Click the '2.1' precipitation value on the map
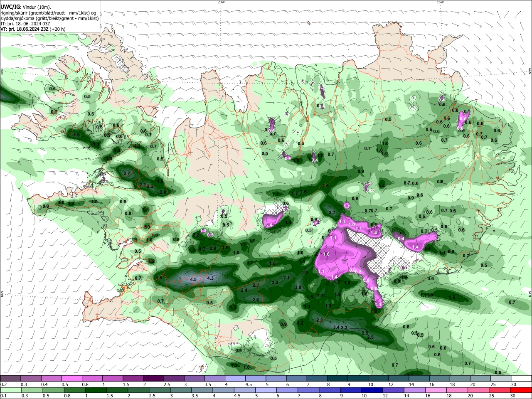Viewport: 532px width, 399px height. coord(286,278)
